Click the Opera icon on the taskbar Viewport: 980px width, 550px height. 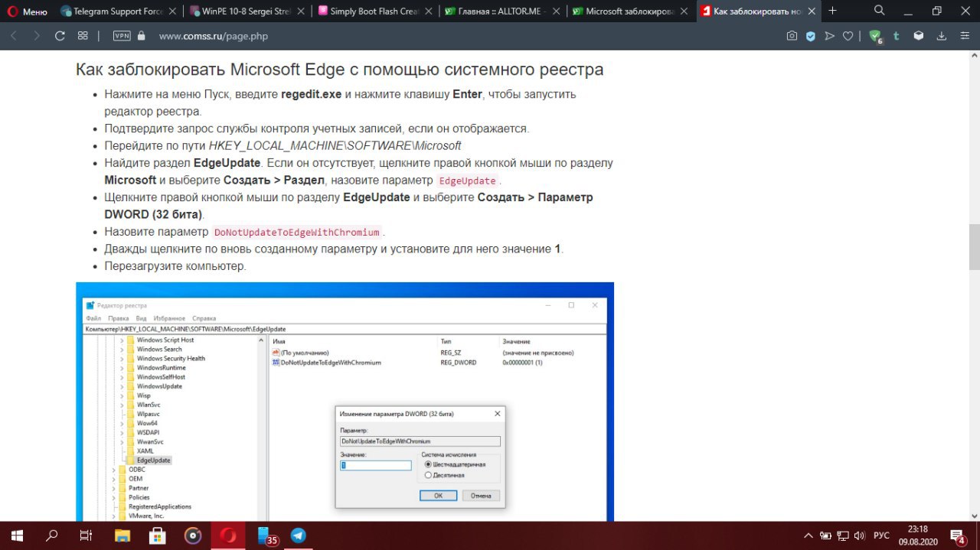pos(230,535)
